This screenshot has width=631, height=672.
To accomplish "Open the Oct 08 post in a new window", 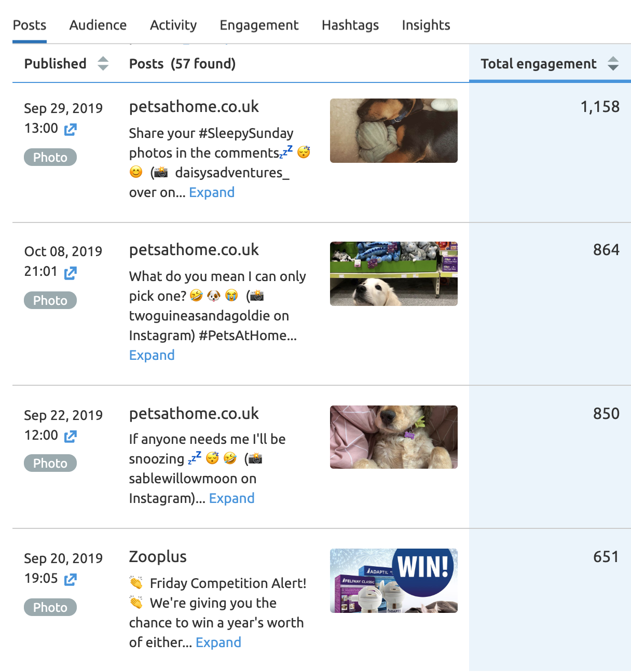I will (x=71, y=273).
